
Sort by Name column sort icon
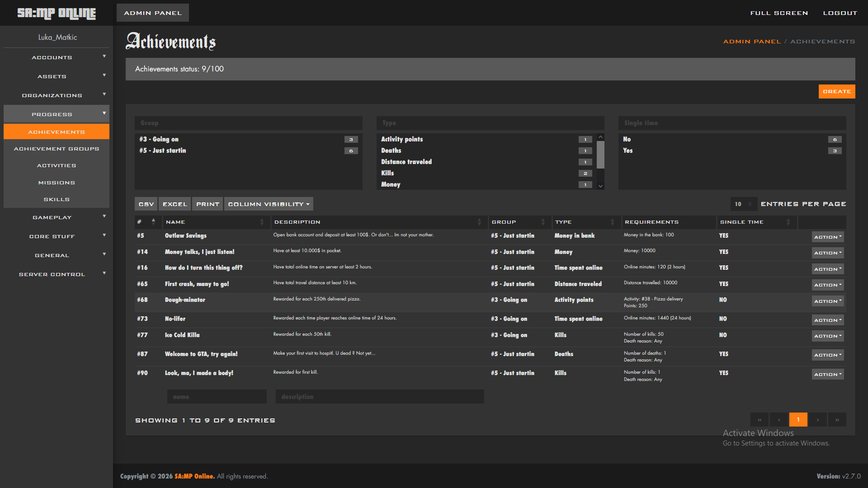262,222
